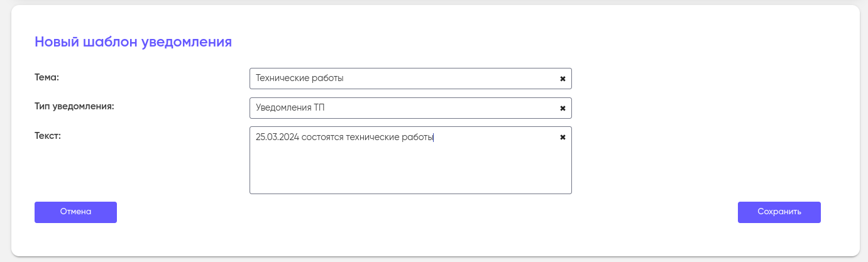The width and height of the screenshot is (868, 262).
Task: Click the word Технические in Тема field
Action: click(282, 79)
